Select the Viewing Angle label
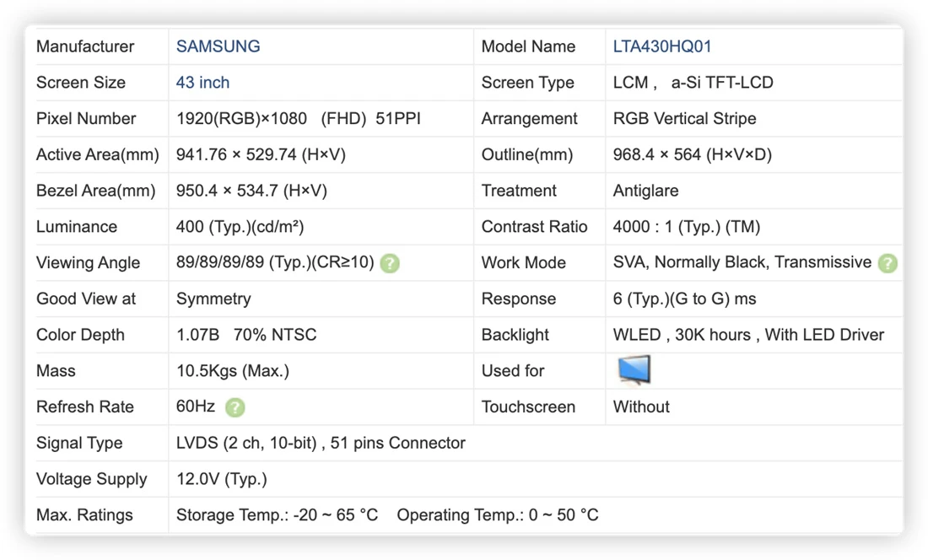The width and height of the screenshot is (928, 560). pyautogui.click(x=89, y=263)
